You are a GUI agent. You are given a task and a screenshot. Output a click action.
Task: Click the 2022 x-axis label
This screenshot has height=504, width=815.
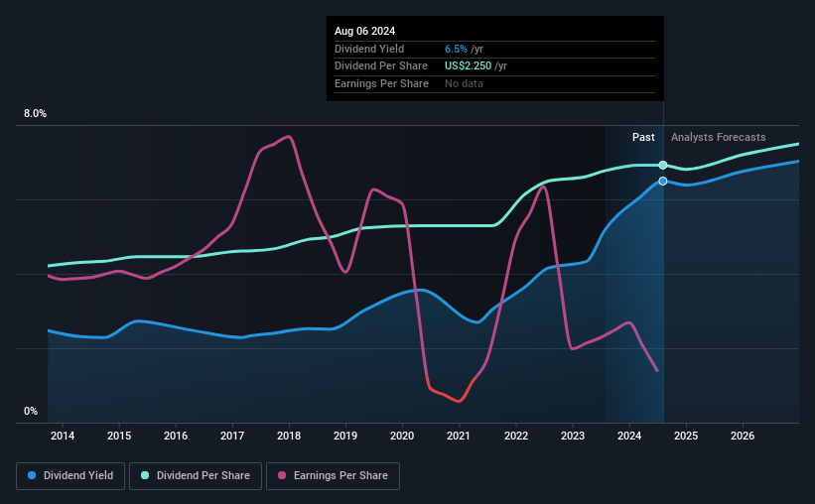[x=516, y=436]
